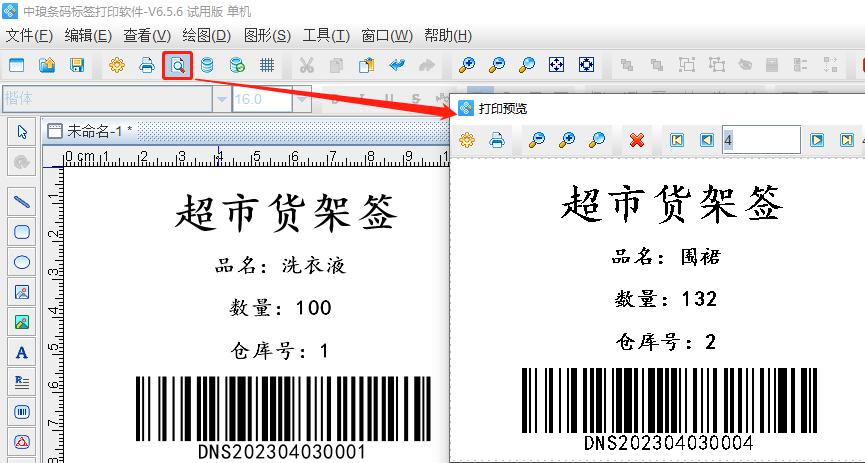The image size is (865, 463).
Task: Select the line drawing tool
Action: [22, 201]
